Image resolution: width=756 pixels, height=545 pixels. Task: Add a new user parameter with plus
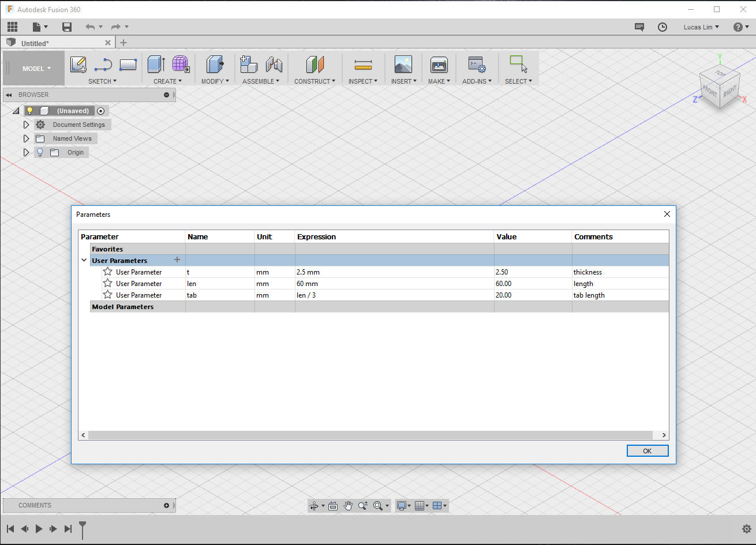pos(177,260)
